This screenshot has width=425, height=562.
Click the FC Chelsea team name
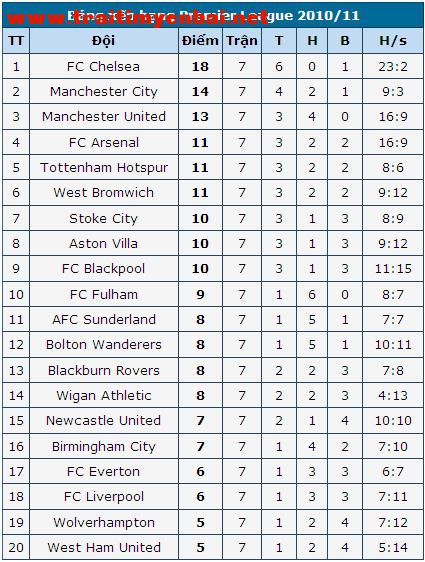(104, 67)
